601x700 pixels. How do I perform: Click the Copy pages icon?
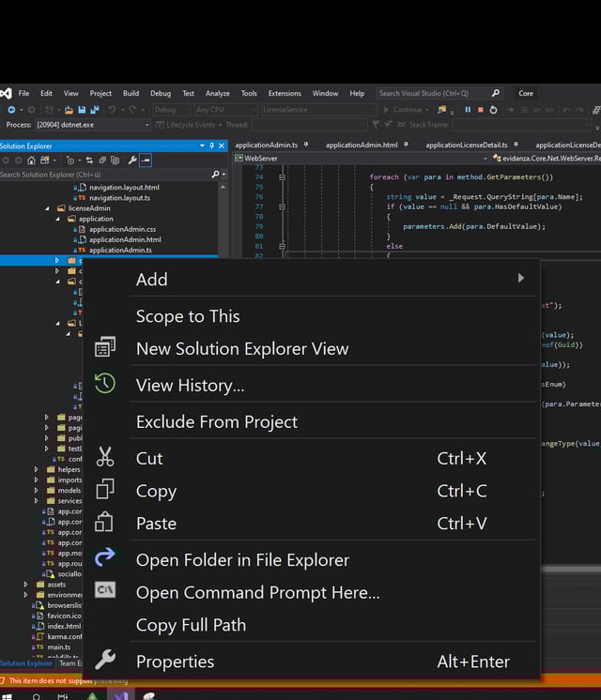coord(105,489)
